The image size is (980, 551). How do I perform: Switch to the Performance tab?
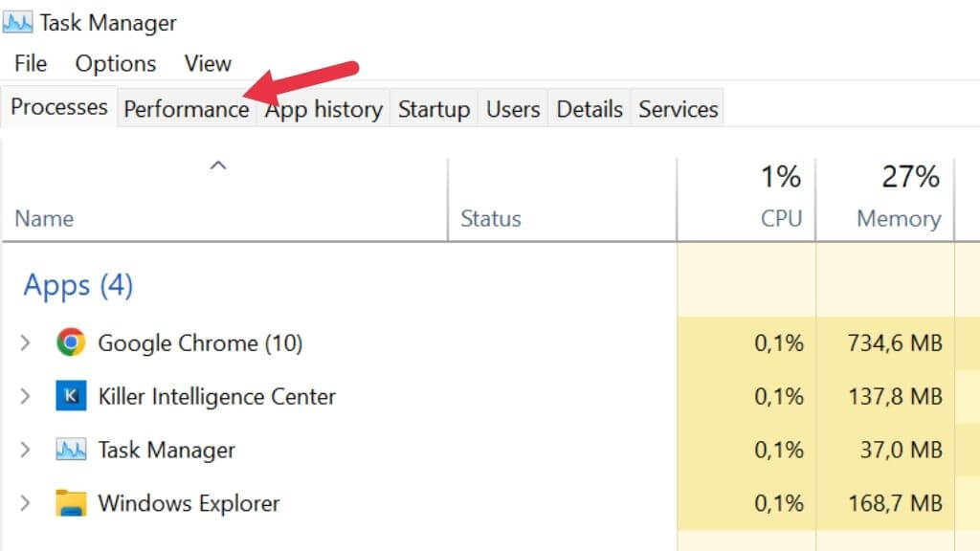tap(186, 109)
